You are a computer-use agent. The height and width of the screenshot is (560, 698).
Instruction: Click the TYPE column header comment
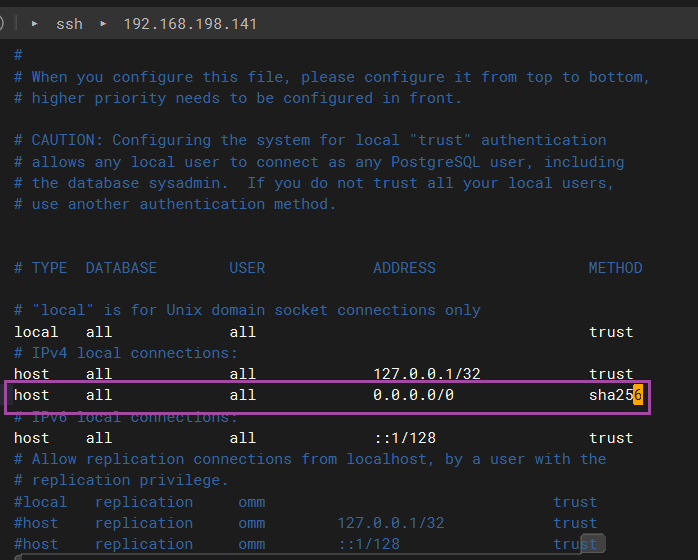point(49,268)
